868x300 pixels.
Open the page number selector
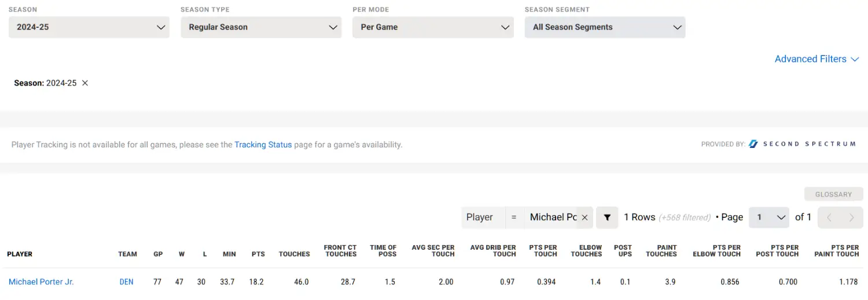[x=769, y=217]
